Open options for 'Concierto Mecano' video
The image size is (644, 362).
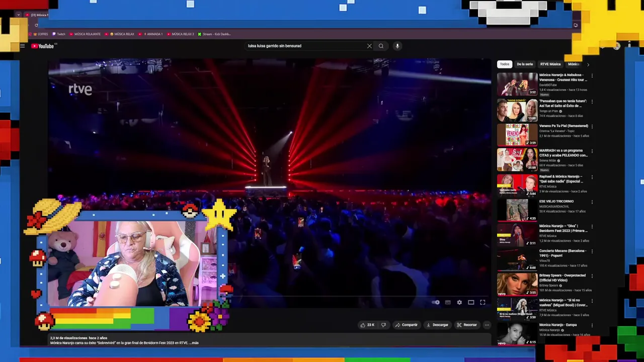tap(592, 251)
